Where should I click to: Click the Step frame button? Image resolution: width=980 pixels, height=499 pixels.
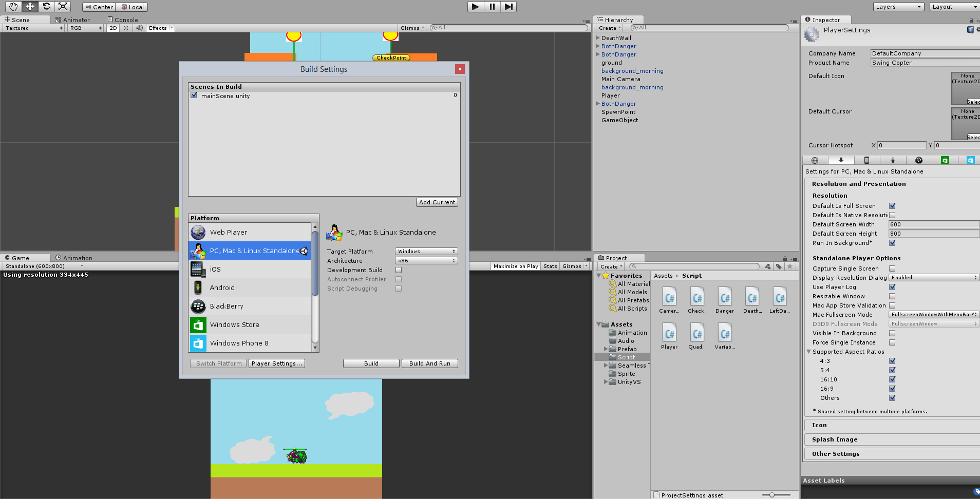click(x=508, y=7)
